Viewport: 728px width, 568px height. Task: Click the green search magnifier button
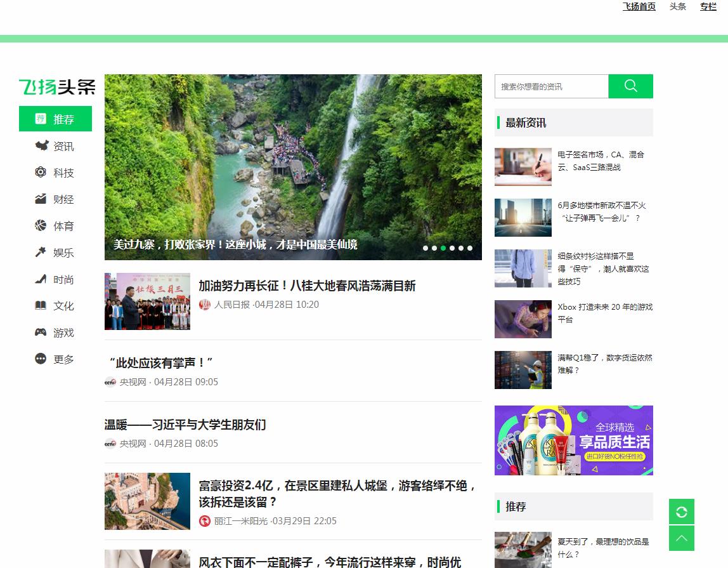[630, 86]
